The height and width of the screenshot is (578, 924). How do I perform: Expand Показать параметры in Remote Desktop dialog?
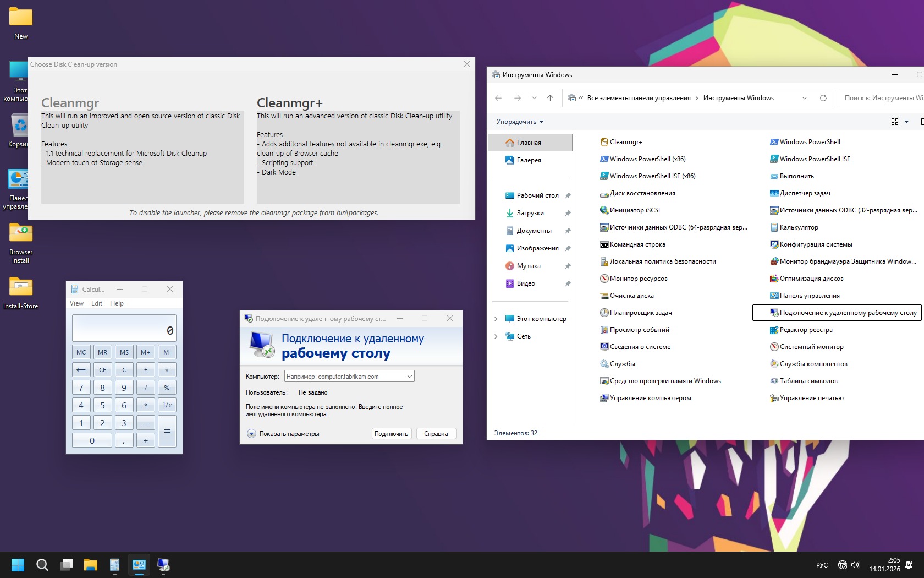(251, 434)
